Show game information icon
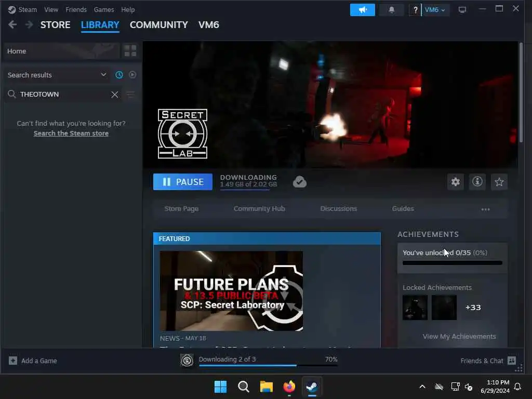Screen dimensions: 532x399 (x=477, y=182)
